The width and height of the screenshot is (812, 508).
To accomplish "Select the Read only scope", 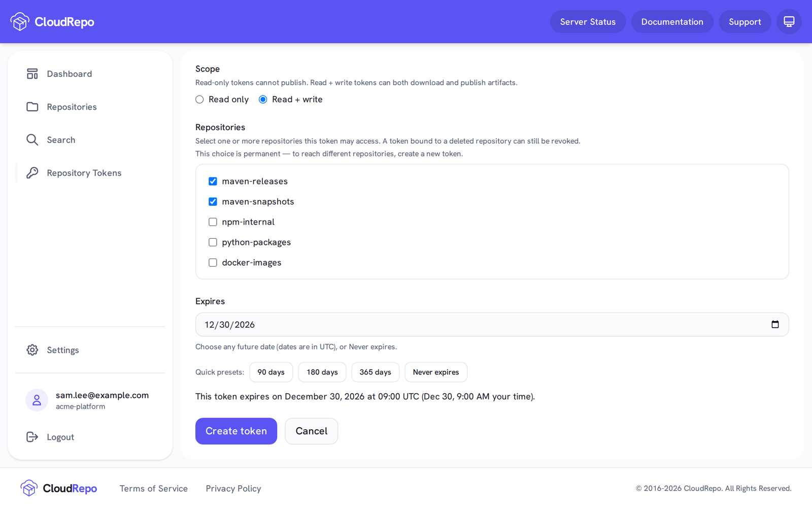I will 200,100.
